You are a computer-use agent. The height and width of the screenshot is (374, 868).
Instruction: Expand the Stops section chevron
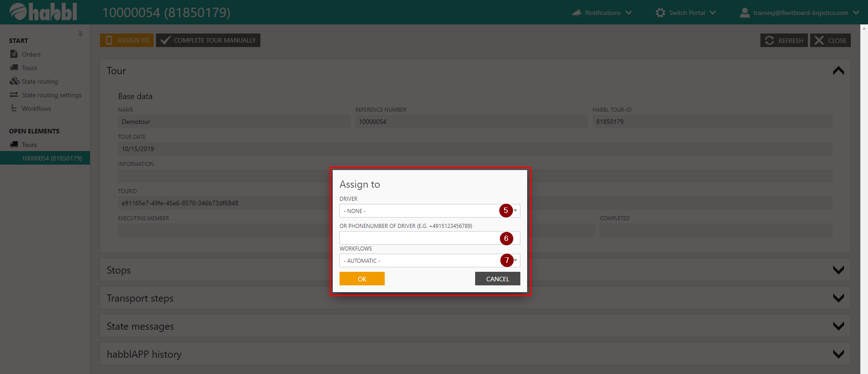click(x=838, y=270)
